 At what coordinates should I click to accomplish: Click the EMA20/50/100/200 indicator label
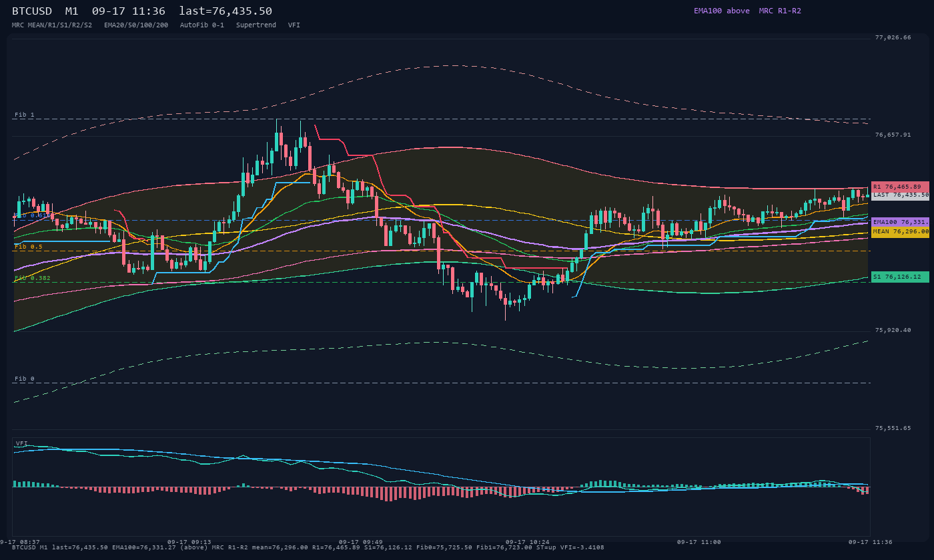point(136,25)
